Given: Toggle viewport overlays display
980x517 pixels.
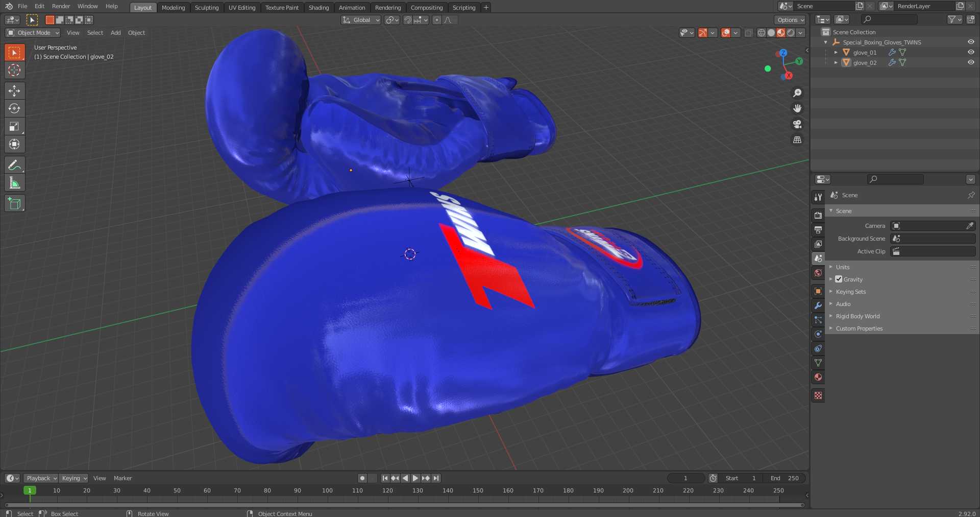Looking at the screenshot, I should coord(726,33).
